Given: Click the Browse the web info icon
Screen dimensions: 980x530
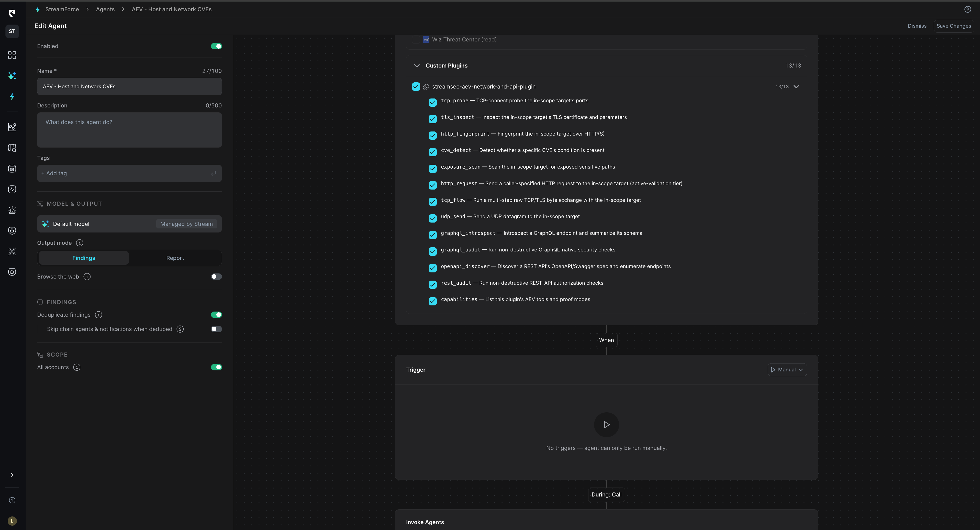Looking at the screenshot, I should 87,277.
